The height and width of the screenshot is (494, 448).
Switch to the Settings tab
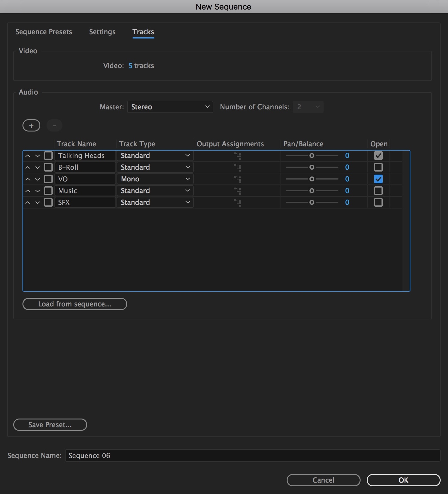tap(102, 32)
